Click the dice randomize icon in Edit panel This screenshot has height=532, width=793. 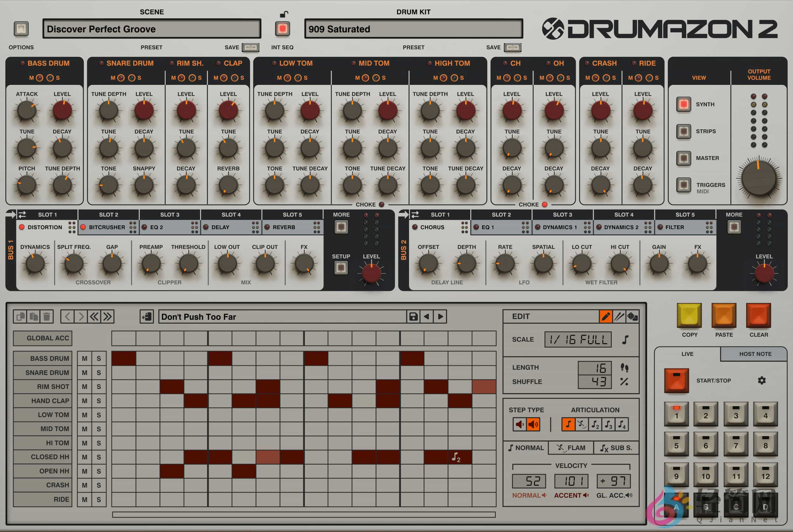click(x=633, y=316)
